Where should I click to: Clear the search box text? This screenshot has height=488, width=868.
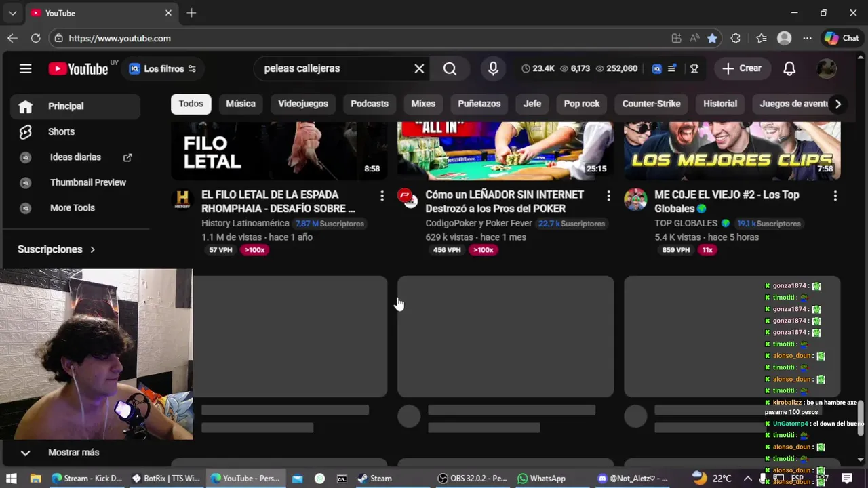419,68
